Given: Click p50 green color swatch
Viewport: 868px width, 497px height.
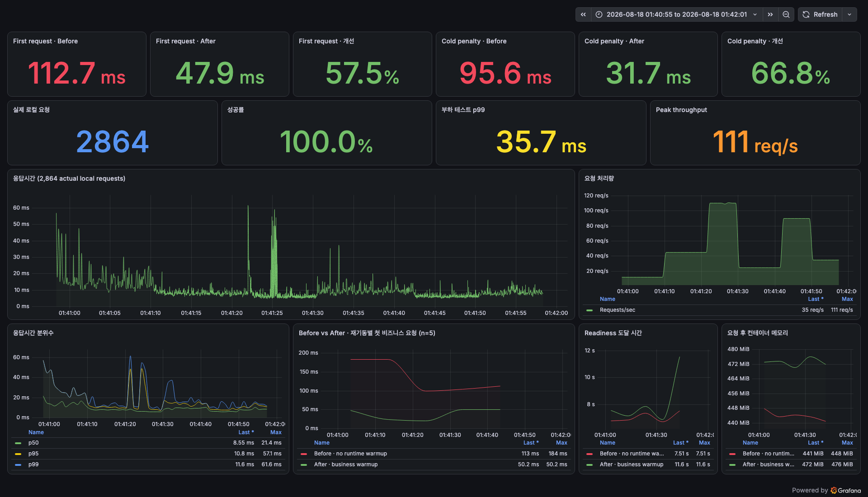Looking at the screenshot, I should pyautogui.click(x=18, y=443).
